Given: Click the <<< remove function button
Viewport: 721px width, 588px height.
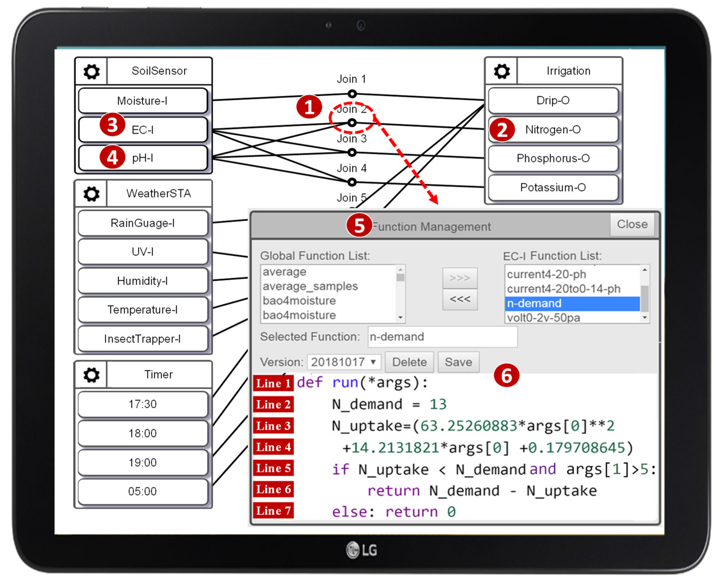Looking at the screenshot, I should pos(460,299).
